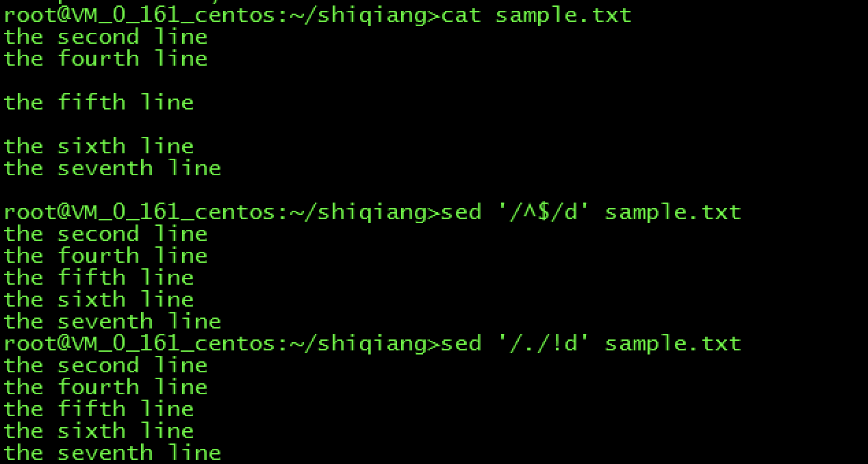This screenshot has height=464, width=868.
Task: Click the 'cat sample.txt' command text
Action: click(537, 14)
